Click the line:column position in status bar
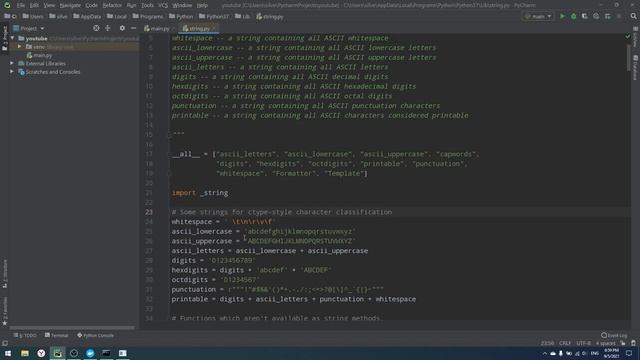640x360 pixels. coord(547,343)
